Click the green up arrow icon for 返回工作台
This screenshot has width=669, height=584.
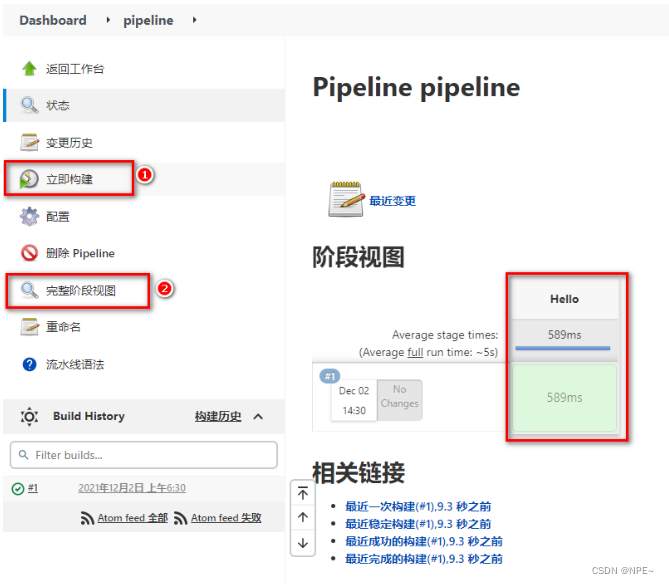tap(29, 68)
